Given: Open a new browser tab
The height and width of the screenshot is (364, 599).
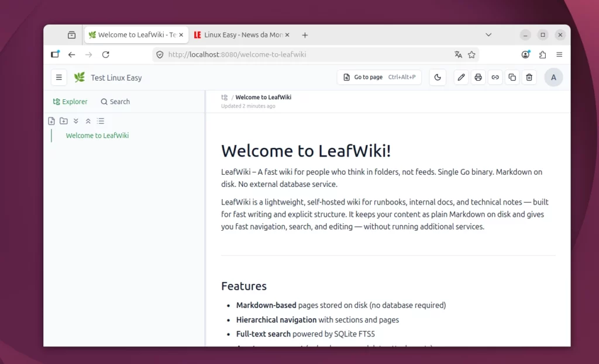Looking at the screenshot, I should [x=305, y=35].
